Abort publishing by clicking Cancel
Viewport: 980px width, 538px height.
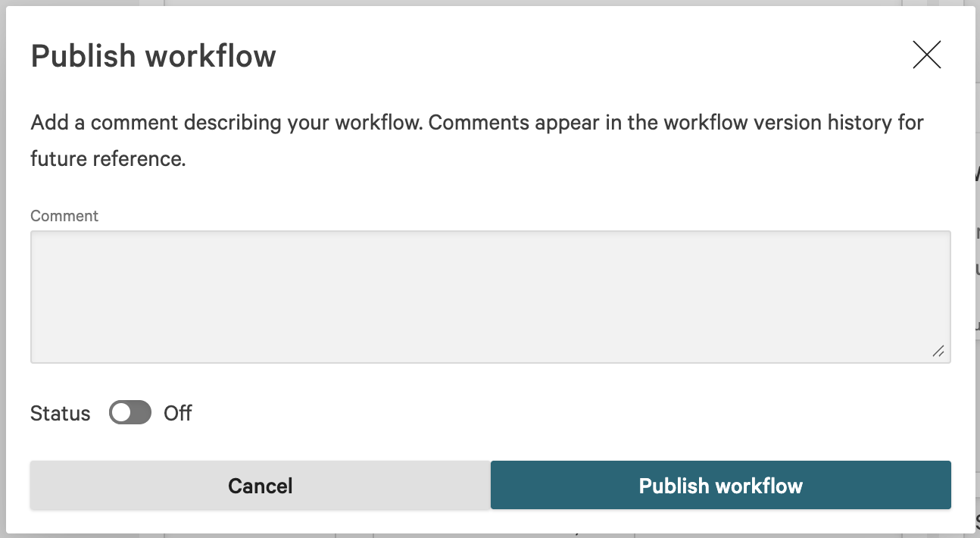[260, 485]
